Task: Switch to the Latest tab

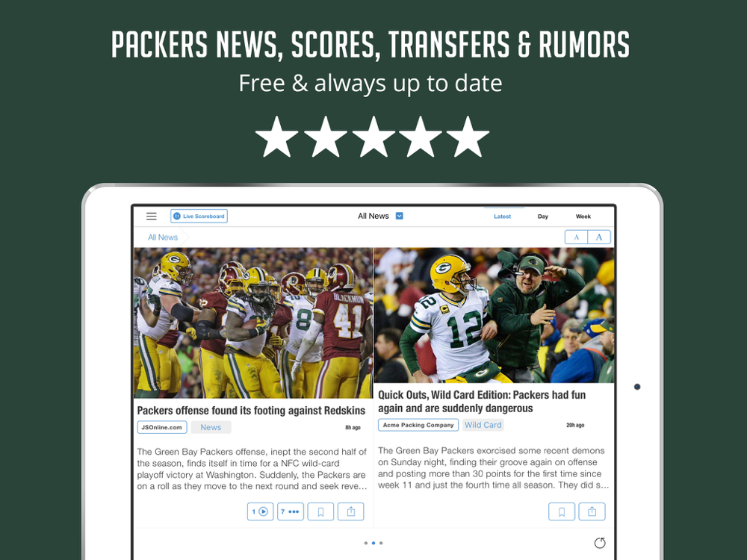Action: coord(502,217)
